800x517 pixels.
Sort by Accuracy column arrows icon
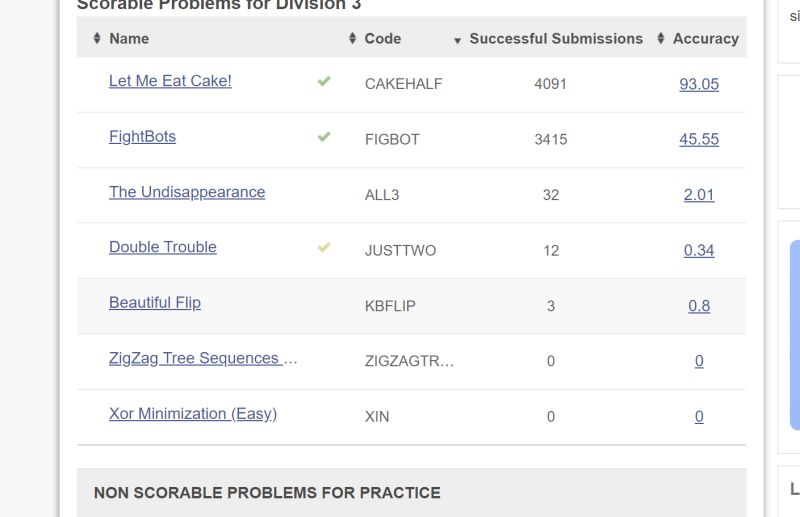(x=661, y=38)
